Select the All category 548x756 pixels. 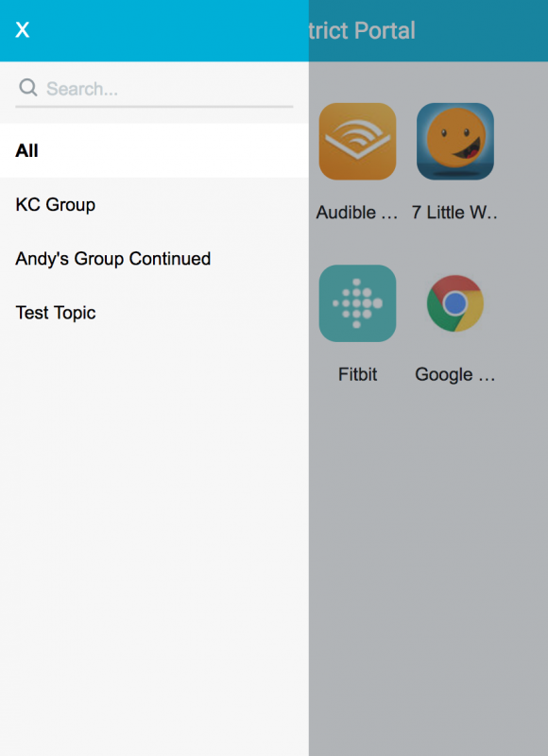tap(154, 150)
